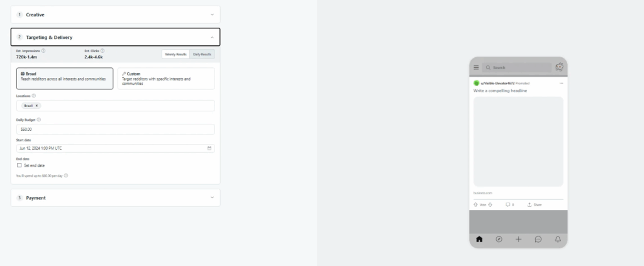Image resolution: width=644 pixels, height=266 pixels.
Task: Tap the chat icon in the preview bar
Action: [x=538, y=240]
